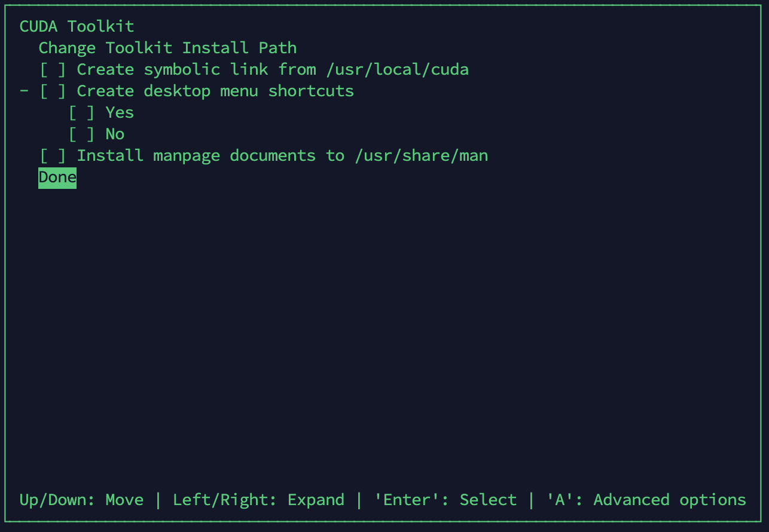769x532 pixels.
Task: Click the CUDA Toolkit heading
Action: pyautogui.click(x=77, y=26)
